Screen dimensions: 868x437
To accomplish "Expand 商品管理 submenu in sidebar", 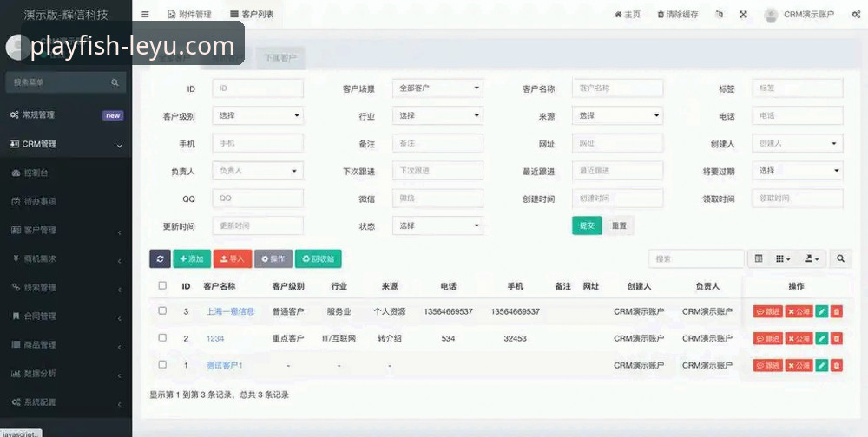I will (x=66, y=344).
